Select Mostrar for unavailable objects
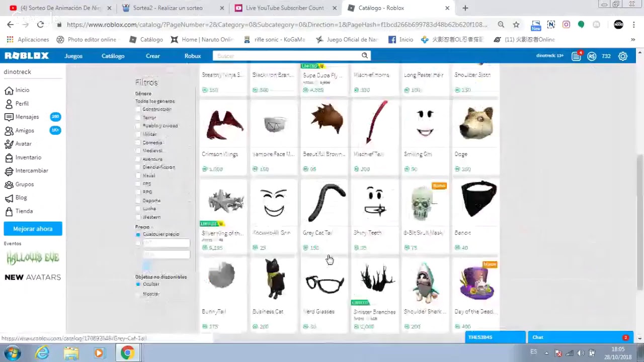This screenshot has width=644, height=362. click(x=138, y=294)
